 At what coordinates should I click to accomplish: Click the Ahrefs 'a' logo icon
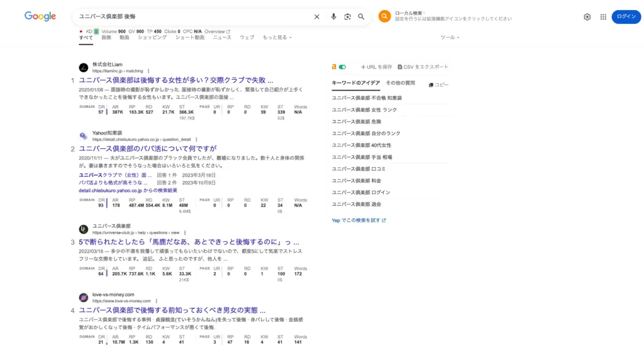coord(334,67)
